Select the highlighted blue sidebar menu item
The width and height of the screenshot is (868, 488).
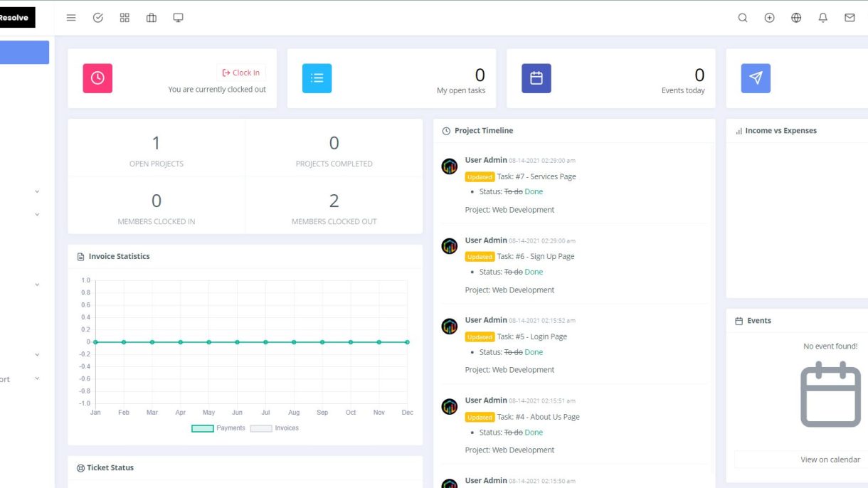24,53
